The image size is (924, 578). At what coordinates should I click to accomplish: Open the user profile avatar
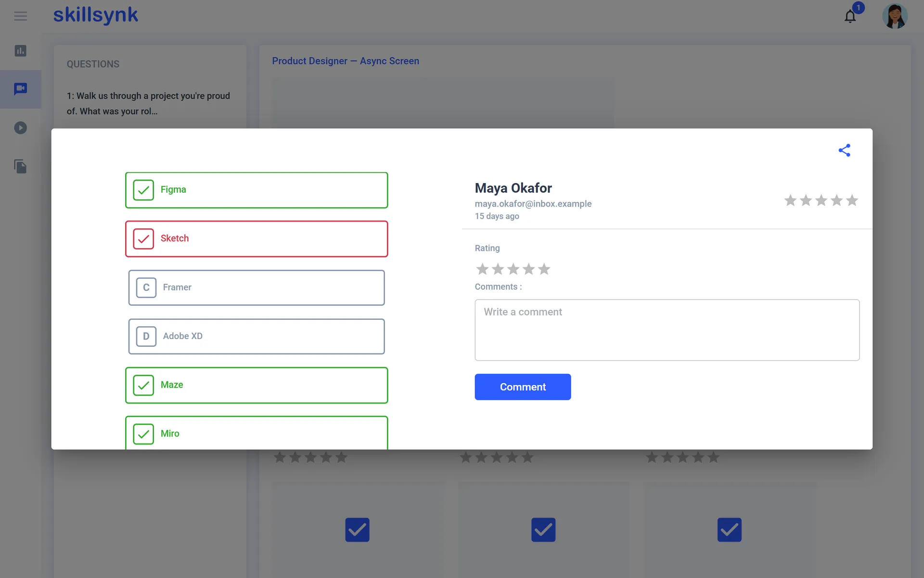point(895,16)
